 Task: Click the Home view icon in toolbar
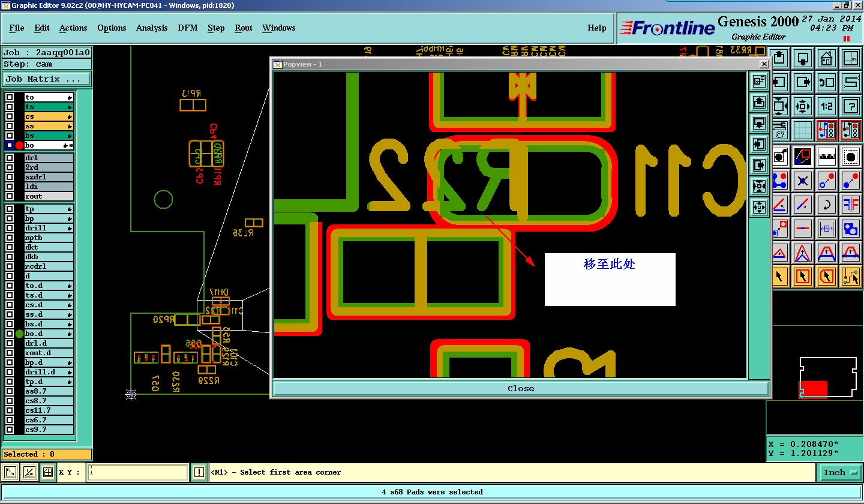pos(826,58)
